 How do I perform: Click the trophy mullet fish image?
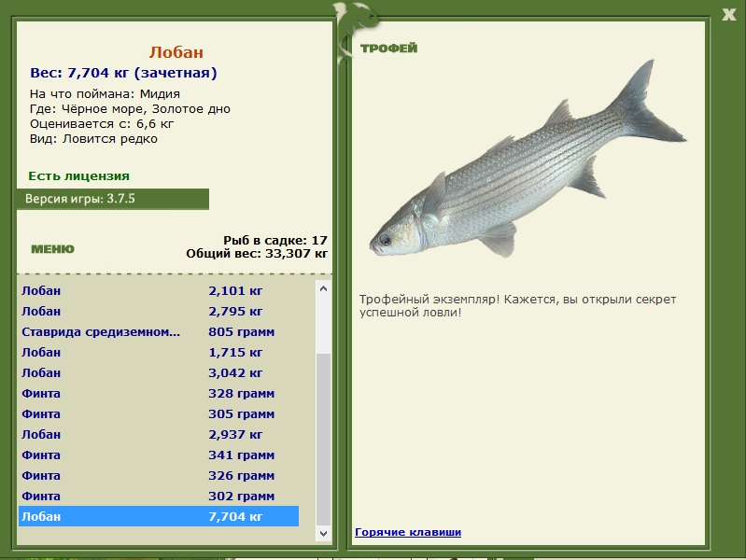[528, 159]
